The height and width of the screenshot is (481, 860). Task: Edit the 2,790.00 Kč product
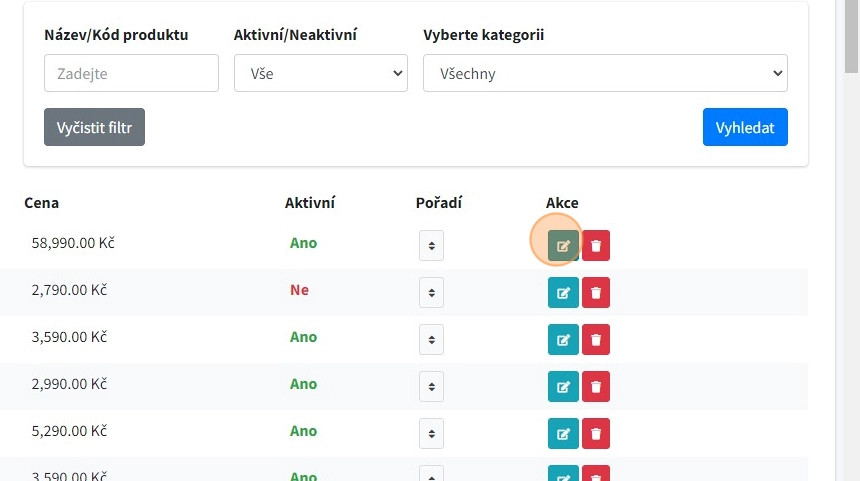[x=563, y=292]
